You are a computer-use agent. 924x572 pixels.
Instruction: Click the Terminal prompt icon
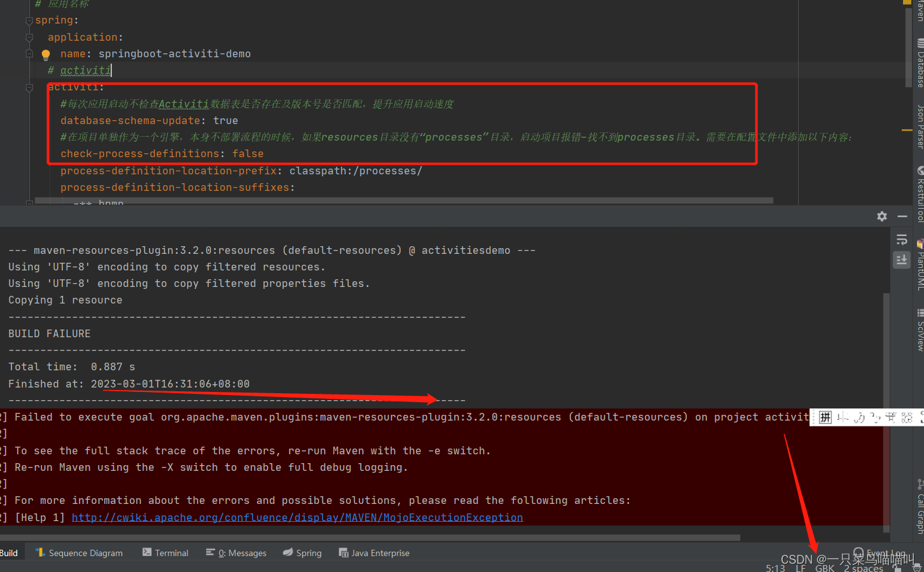coord(147,552)
